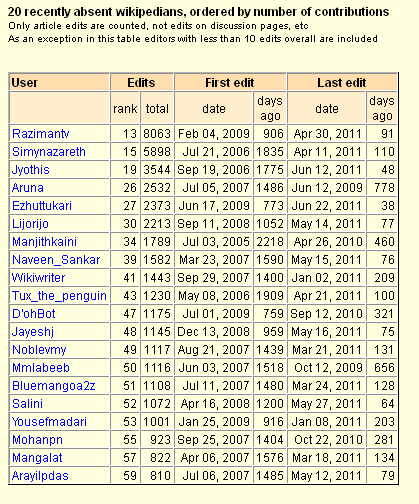The width and height of the screenshot is (419, 504).
Task: Select the Salini user link
Action: [x=27, y=404]
